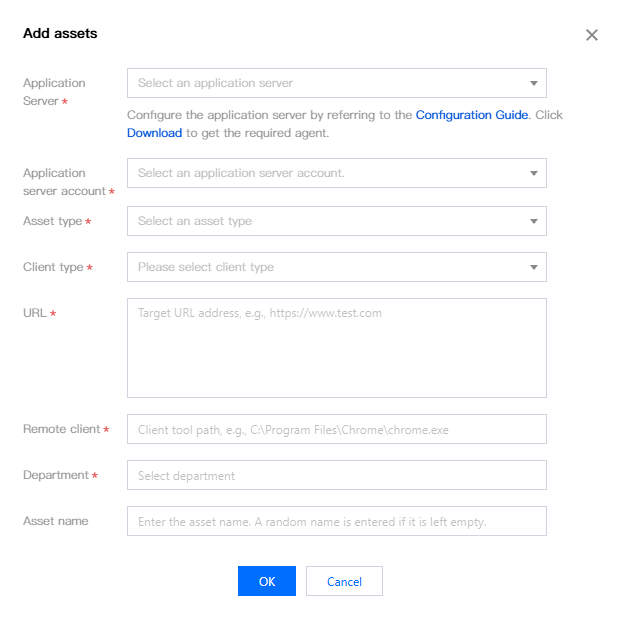Open the Configuration Guide link

[472, 115]
